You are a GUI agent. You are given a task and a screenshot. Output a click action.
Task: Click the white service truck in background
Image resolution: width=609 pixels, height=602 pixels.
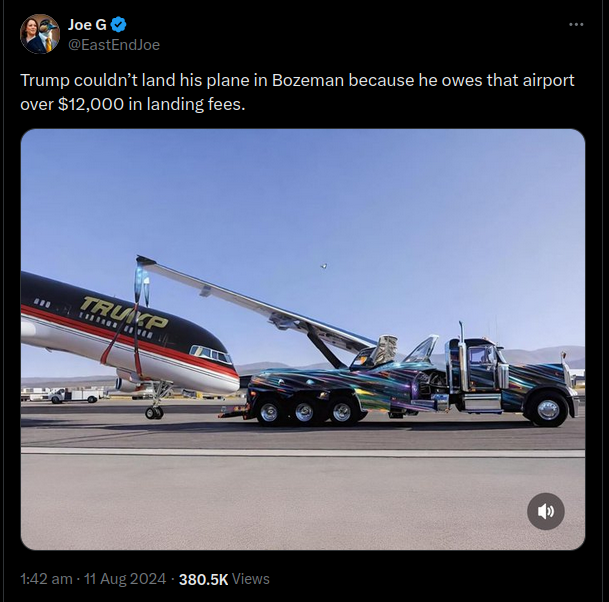[73, 395]
